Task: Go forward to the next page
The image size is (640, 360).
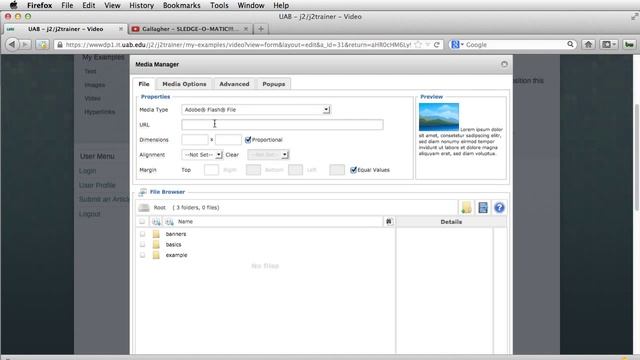Action: coord(24,44)
